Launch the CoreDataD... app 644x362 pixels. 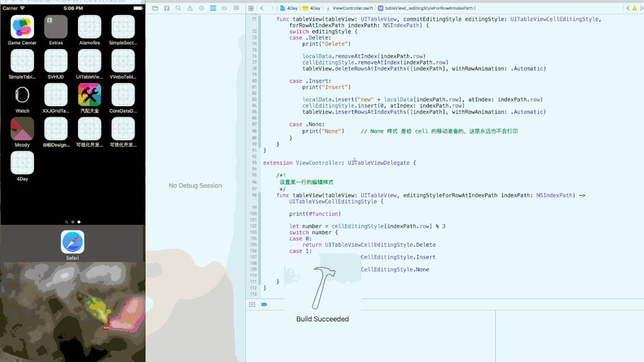point(123,98)
